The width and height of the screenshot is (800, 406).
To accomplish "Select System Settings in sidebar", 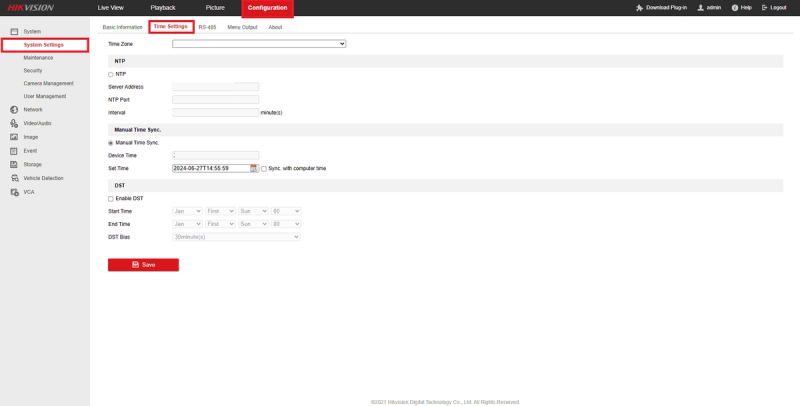I will pyautogui.click(x=45, y=45).
